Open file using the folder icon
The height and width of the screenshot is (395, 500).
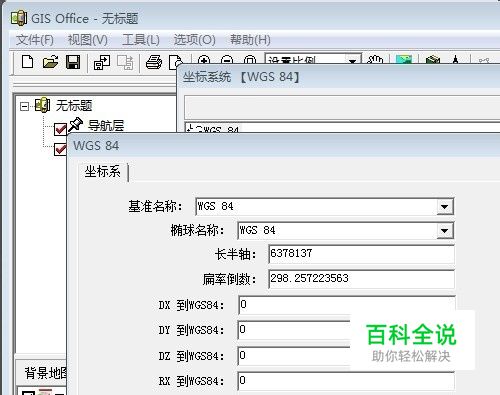click(x=50, y=62)
